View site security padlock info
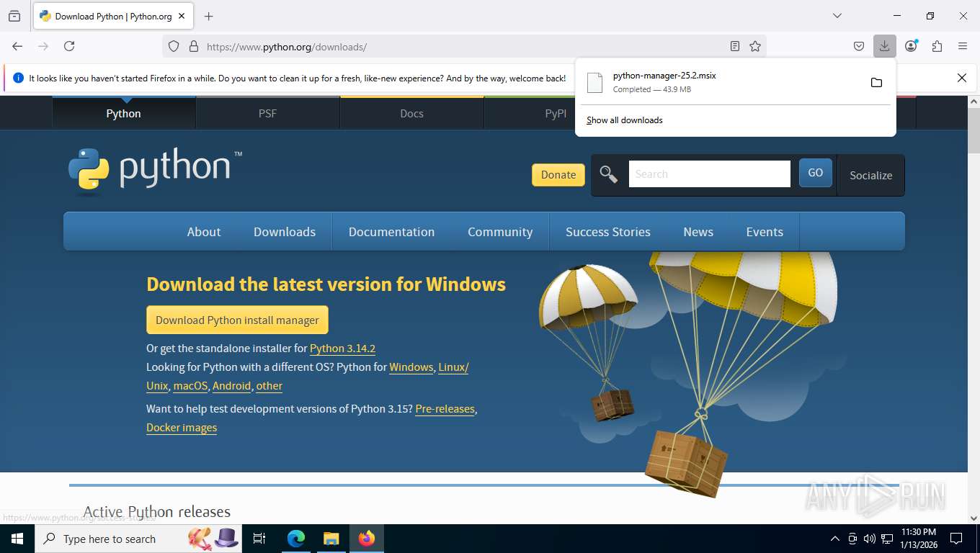Image resolution: width=980 pixels, height=553 pixels. [193, 46]
